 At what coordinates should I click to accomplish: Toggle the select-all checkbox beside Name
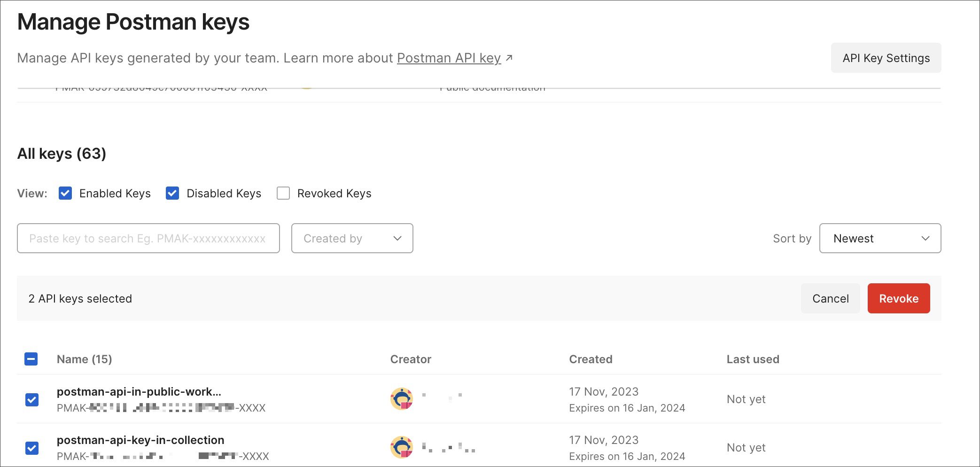31,359
